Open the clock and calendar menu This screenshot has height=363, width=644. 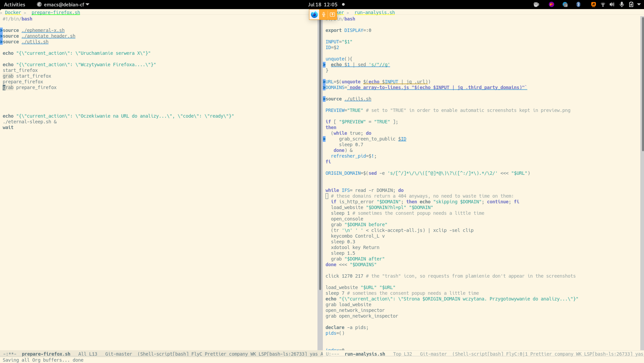(323, 4)
